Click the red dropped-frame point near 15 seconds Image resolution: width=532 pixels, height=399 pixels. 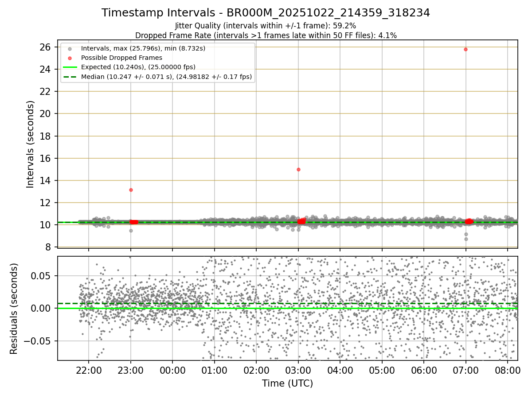[x=298, y=169]
